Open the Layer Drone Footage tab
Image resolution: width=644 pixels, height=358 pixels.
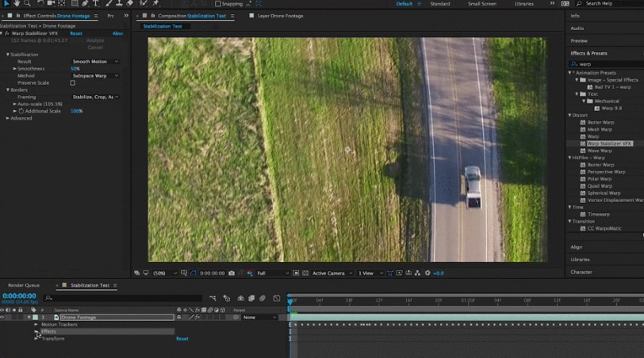tap(280, 16)
